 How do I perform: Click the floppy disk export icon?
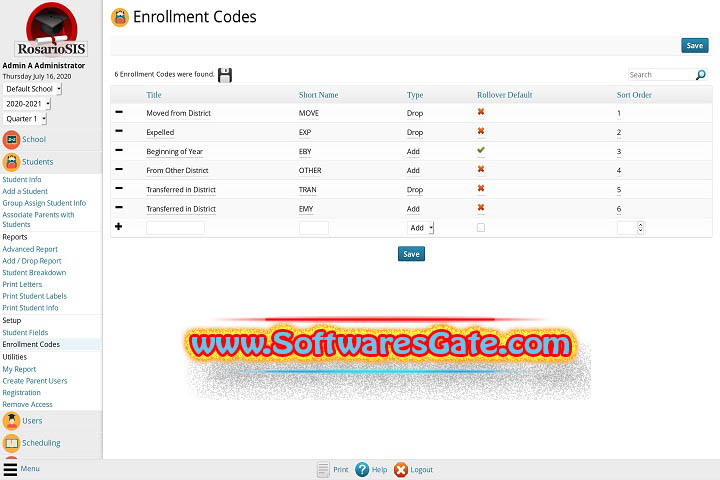point(225,75)
